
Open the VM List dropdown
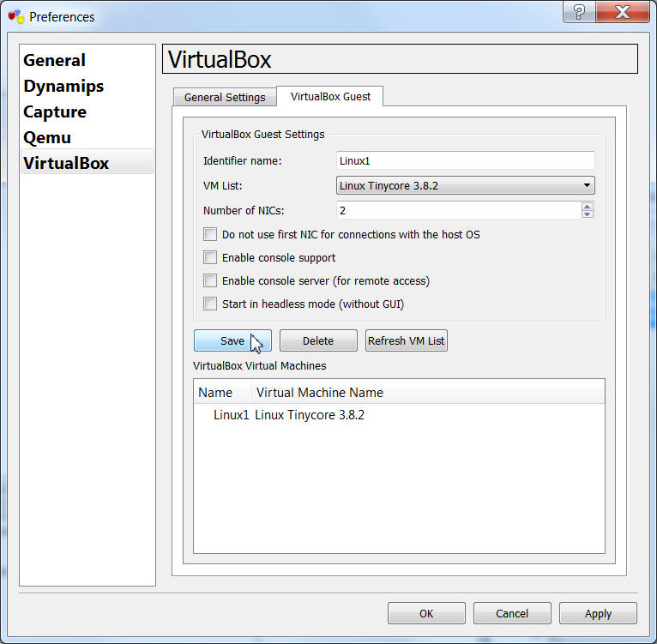point(465,185)
